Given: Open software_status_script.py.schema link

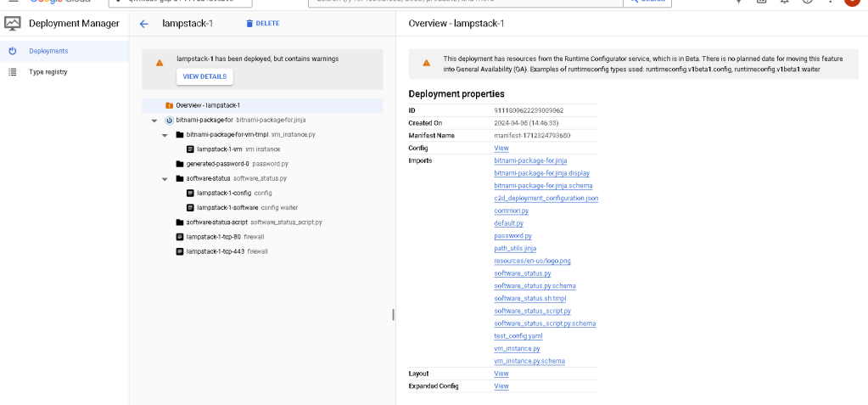Looking at the screenshot, I should point(545,323).
